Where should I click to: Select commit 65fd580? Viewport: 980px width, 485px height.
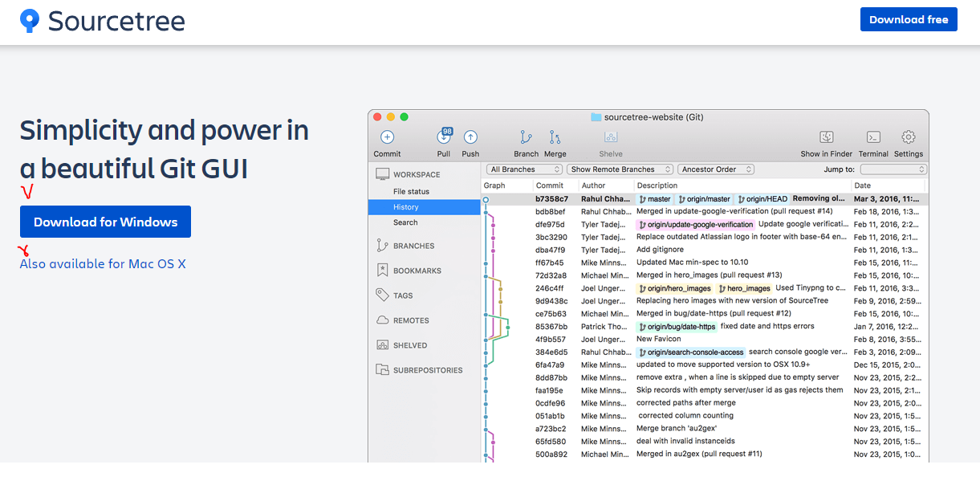point(705,442)
